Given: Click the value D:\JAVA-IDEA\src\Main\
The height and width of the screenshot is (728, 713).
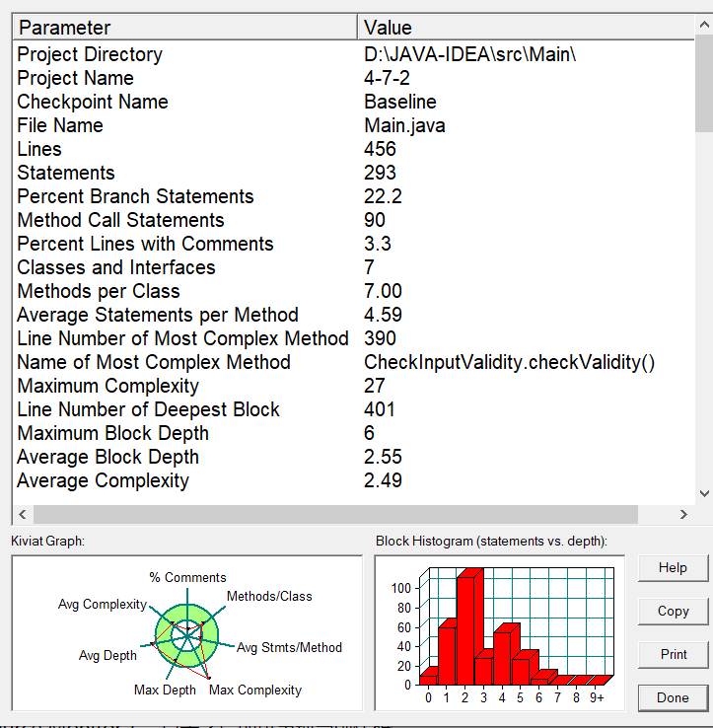Looking at the screenshot, I should pyautogui.click(x=469, y=54).
